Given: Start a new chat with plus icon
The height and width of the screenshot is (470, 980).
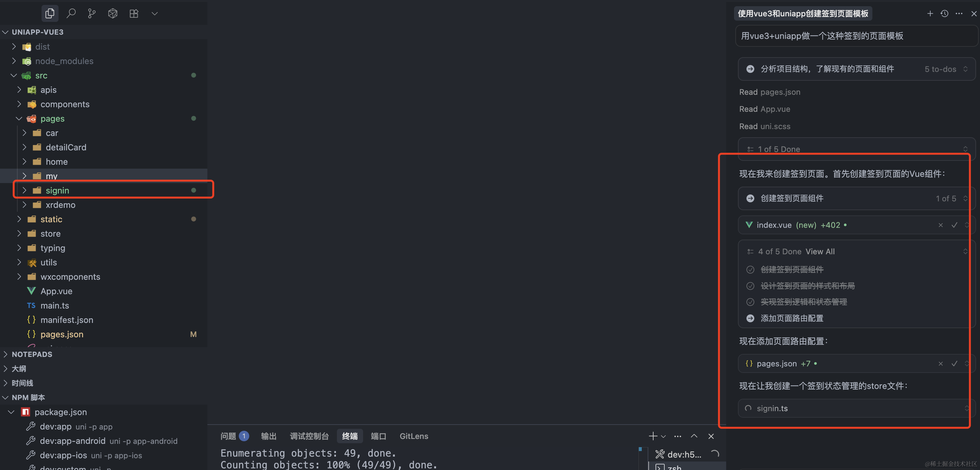Looking at the screenshot, I should point(930,13).
